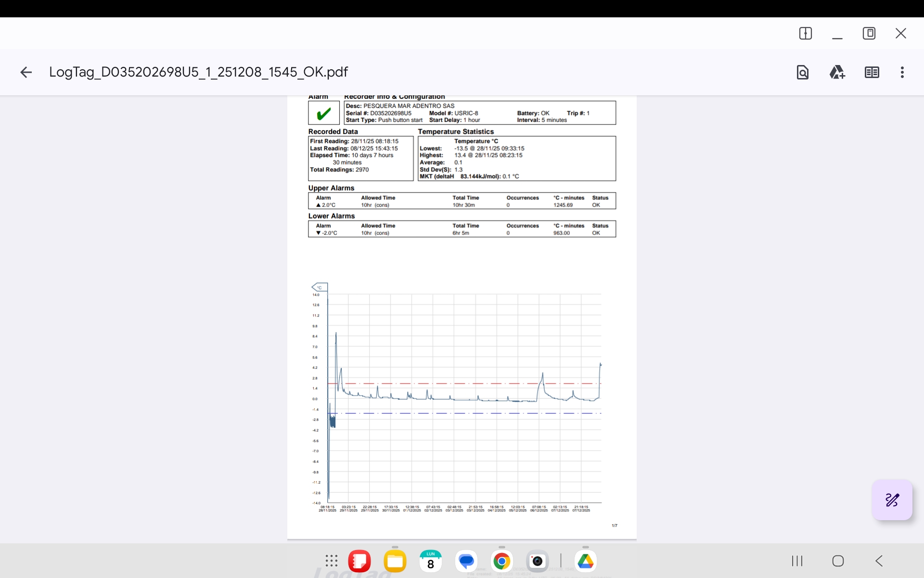The width and height of the screenshot is (924, 578).
Task: Launch the red notes app in taskbar
Action: [359, 561]
